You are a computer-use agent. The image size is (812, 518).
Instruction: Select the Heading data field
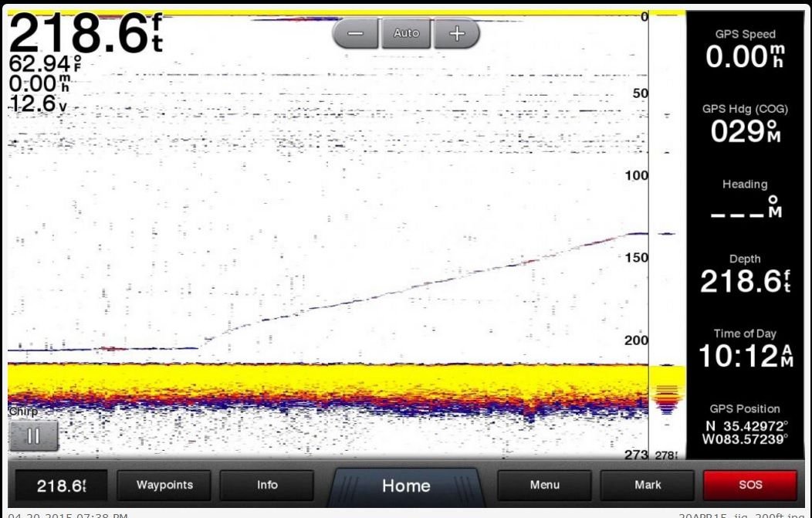coord(745,199)
